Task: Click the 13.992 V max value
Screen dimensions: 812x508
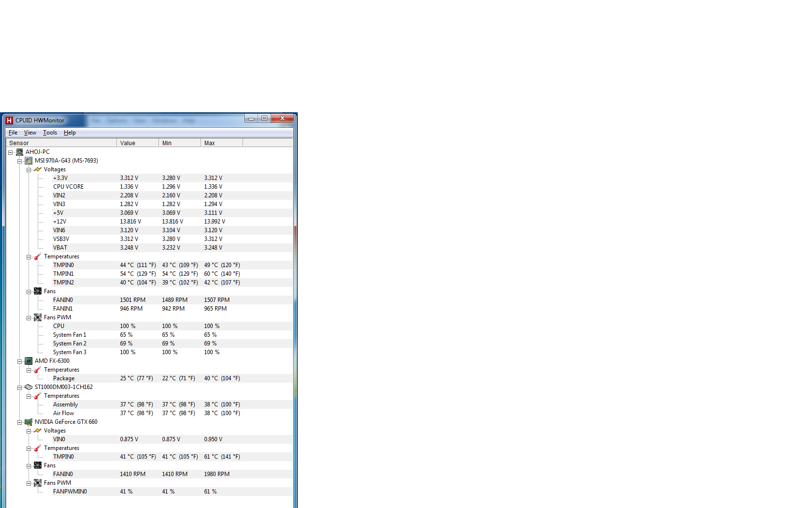Action: coord(215,222)
